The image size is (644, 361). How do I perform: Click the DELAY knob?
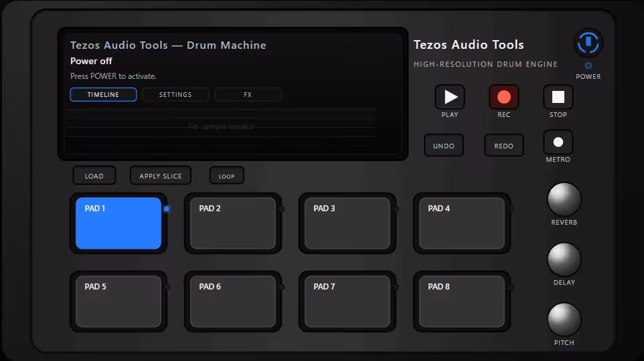coord(564,259)
